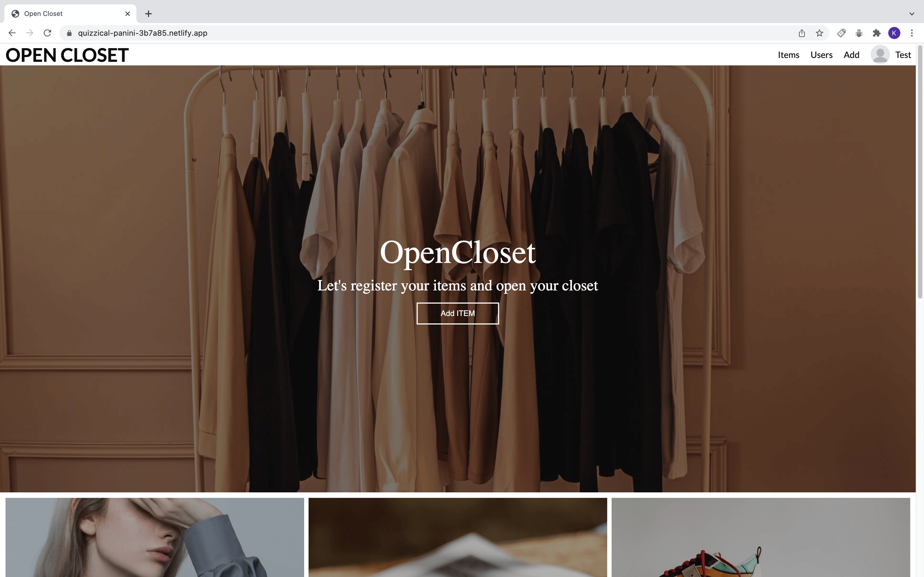Click the user avatar next to Test
The image size is (924, 577).
pos(880,55)
